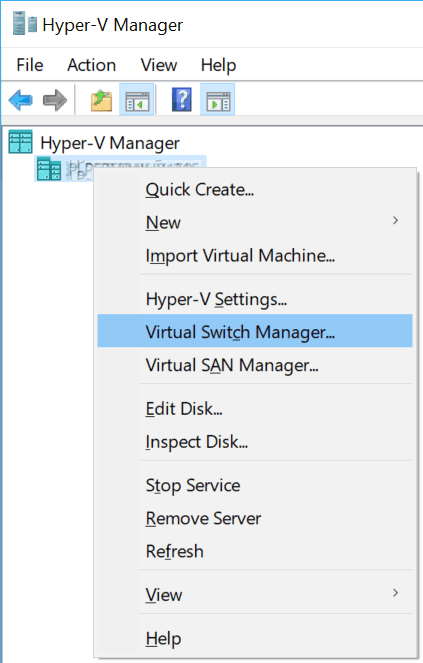Click the Hyper-V Manager tree root icon

tap(20, 142)
